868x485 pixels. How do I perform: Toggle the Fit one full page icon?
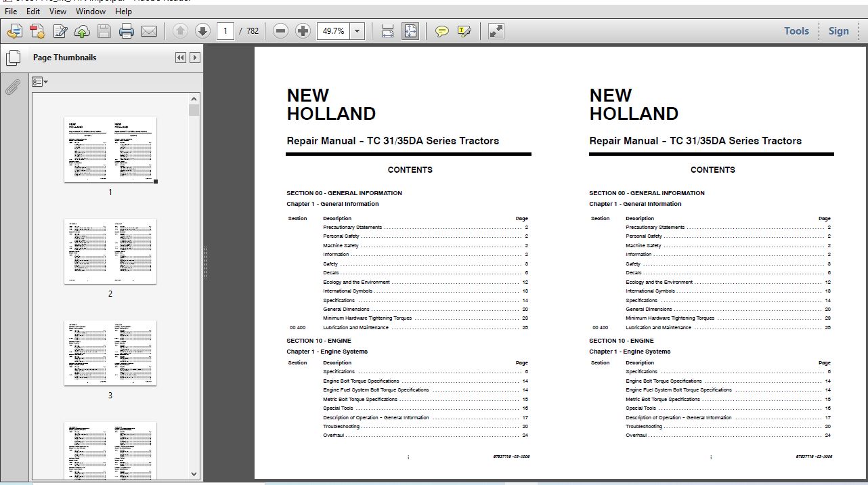click(x=410, y=31)
